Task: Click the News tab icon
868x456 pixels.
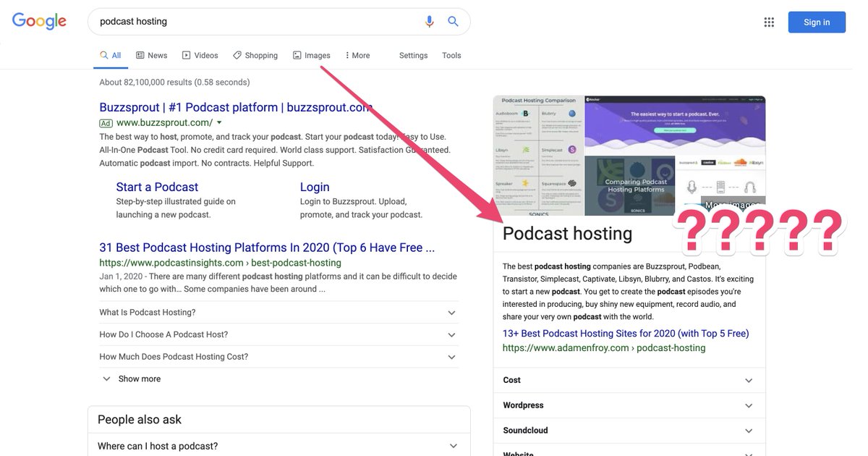Action: (x=140, y=55)
